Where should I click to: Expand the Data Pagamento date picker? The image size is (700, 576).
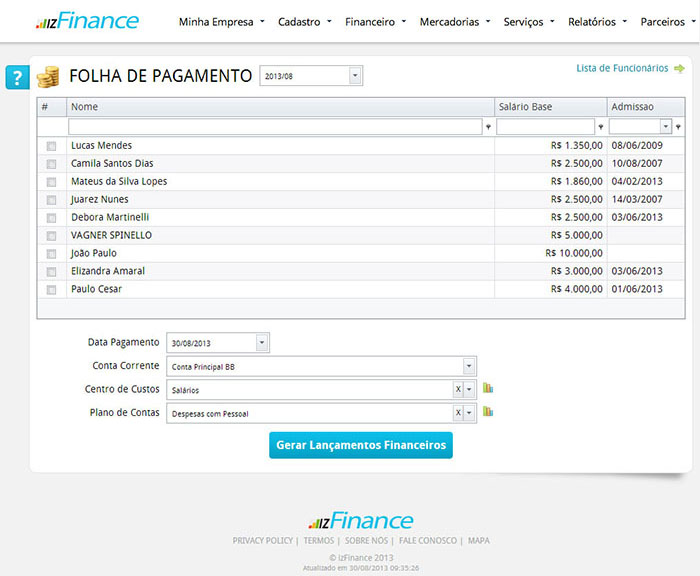tap(262, 343)
